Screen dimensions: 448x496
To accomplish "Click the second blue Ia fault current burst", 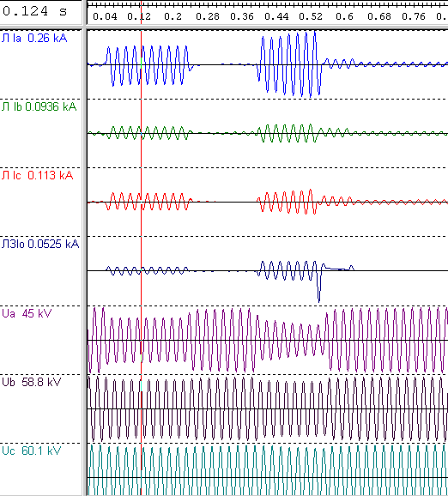I will (x=289, y=64).
